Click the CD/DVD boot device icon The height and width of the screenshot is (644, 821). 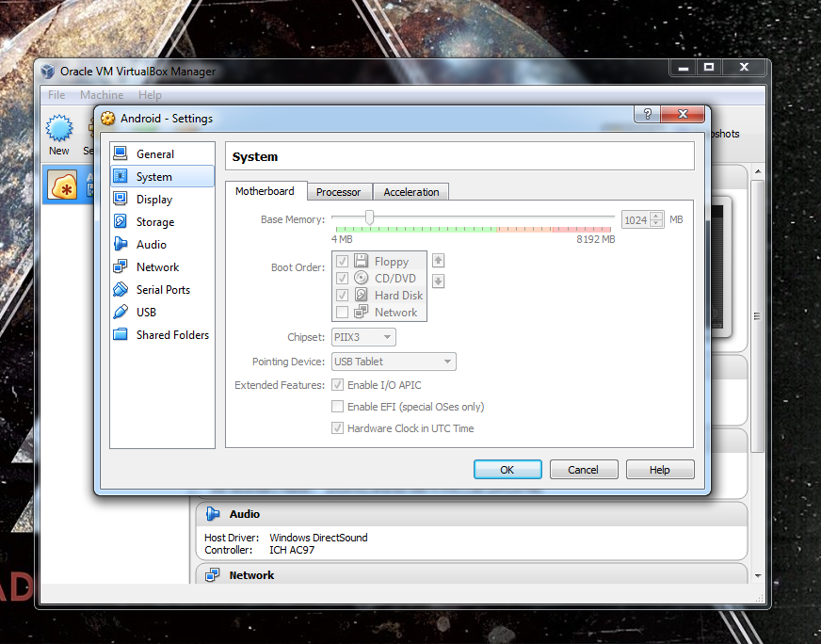[362, 278]
